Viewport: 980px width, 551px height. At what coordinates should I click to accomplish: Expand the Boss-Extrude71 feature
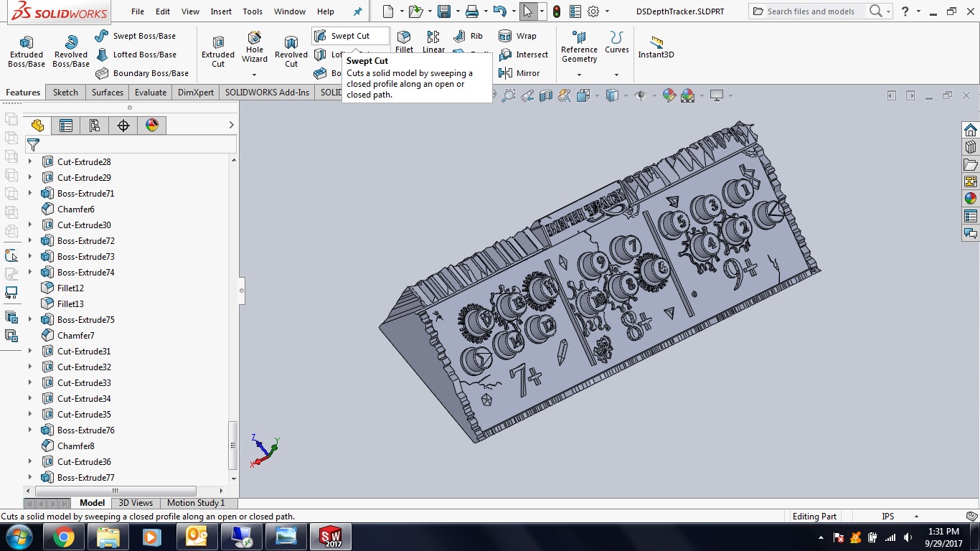click(30, 194)
